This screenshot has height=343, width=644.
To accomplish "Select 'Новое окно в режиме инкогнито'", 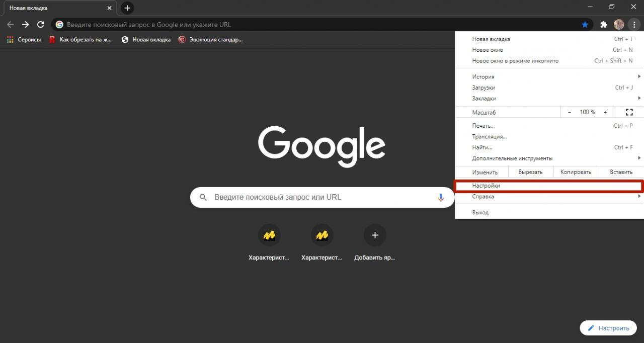I will pos(549,61).
